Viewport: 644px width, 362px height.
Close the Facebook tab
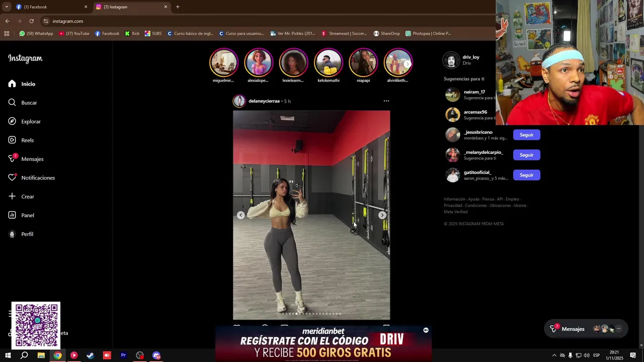coord(86,7)
